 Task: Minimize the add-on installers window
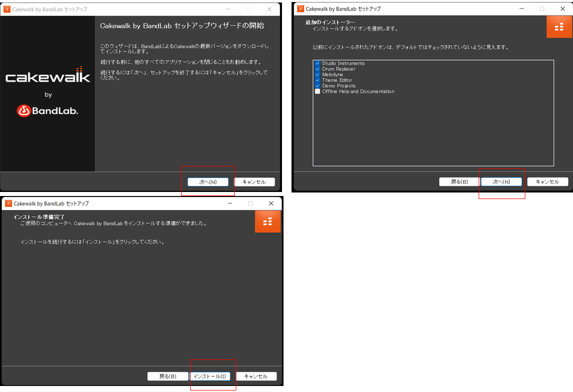coord(522,9)
